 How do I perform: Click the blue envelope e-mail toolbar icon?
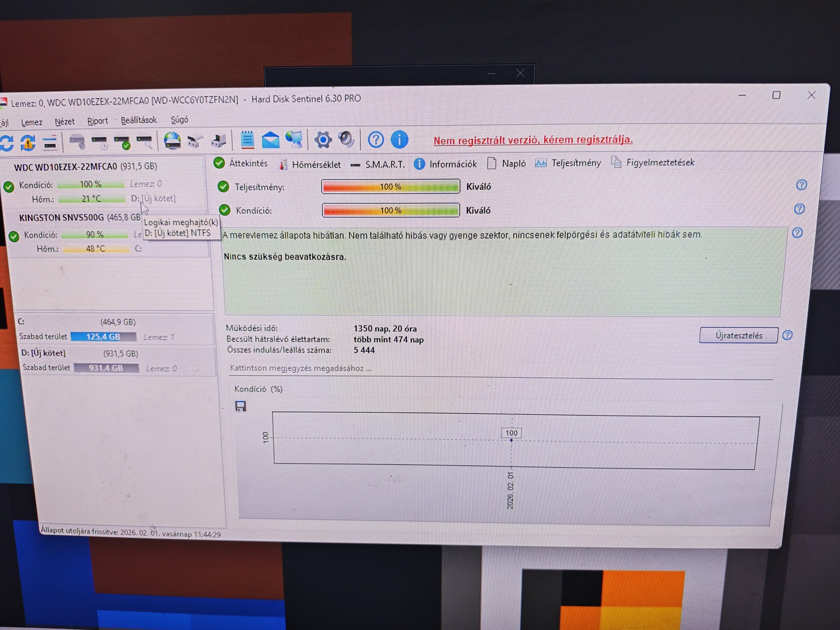pos(271,140)
